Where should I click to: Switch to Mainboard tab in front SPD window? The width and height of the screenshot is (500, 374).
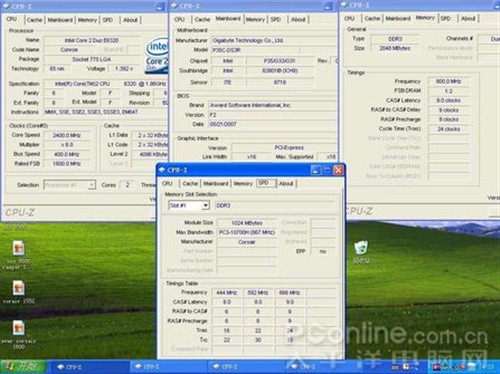[x=216, y=183]
